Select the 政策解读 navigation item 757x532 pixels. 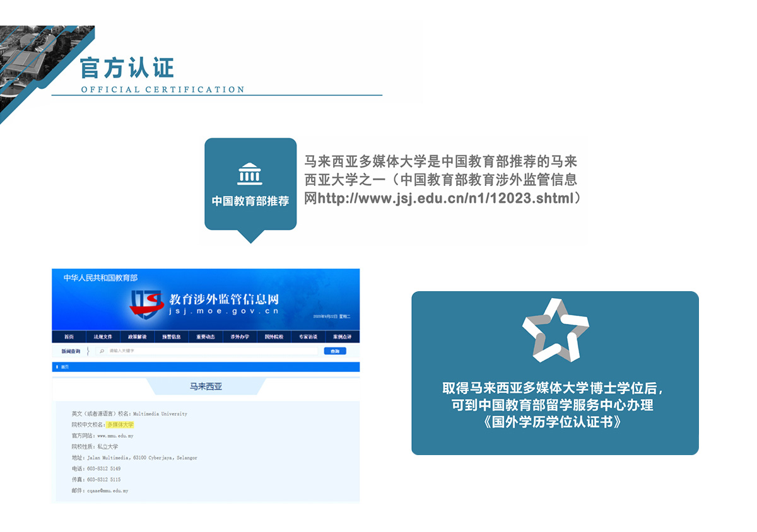137,337
